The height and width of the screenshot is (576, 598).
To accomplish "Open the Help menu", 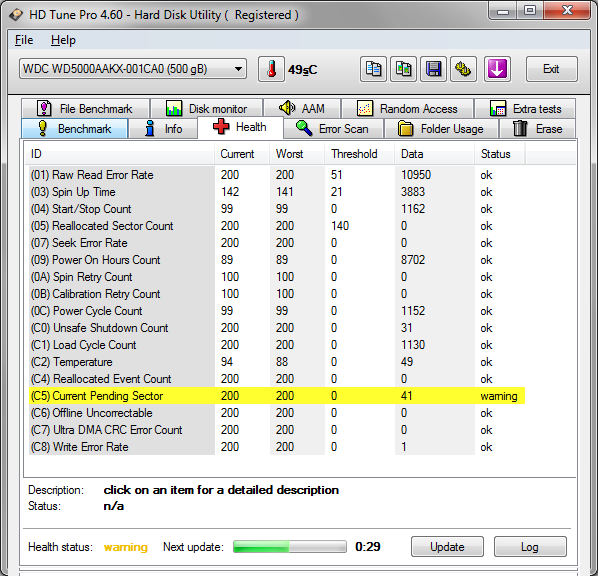I will point(63,40).
